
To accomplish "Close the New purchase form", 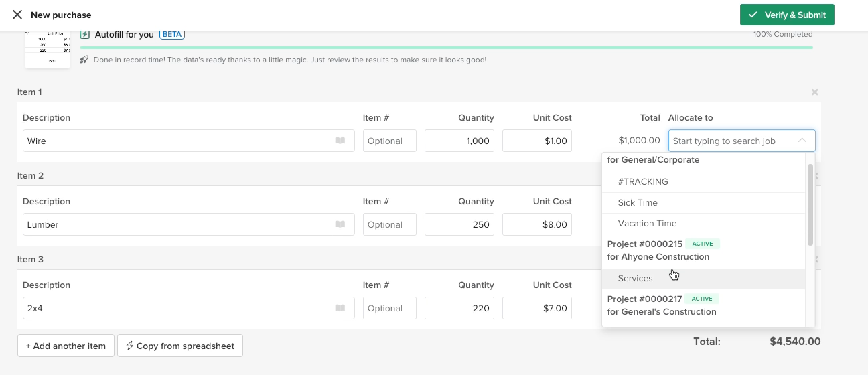I will [x=17, y=15].
